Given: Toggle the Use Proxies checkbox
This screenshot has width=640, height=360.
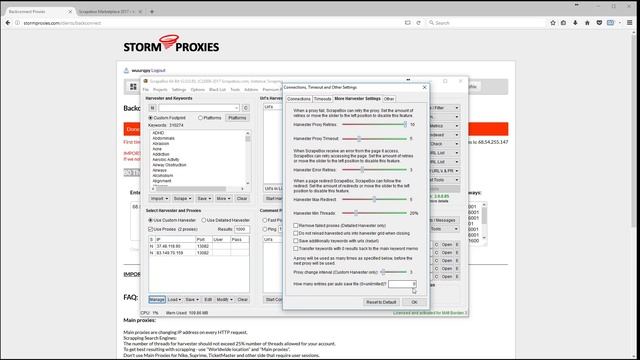Looking at the screenshot, I should [x=151, y=229].
